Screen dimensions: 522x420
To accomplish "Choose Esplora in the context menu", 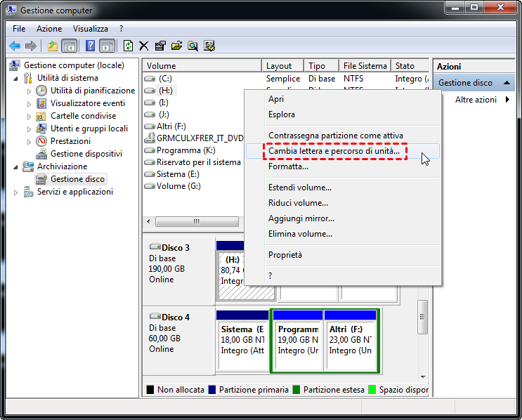I will tap(343, 114).
